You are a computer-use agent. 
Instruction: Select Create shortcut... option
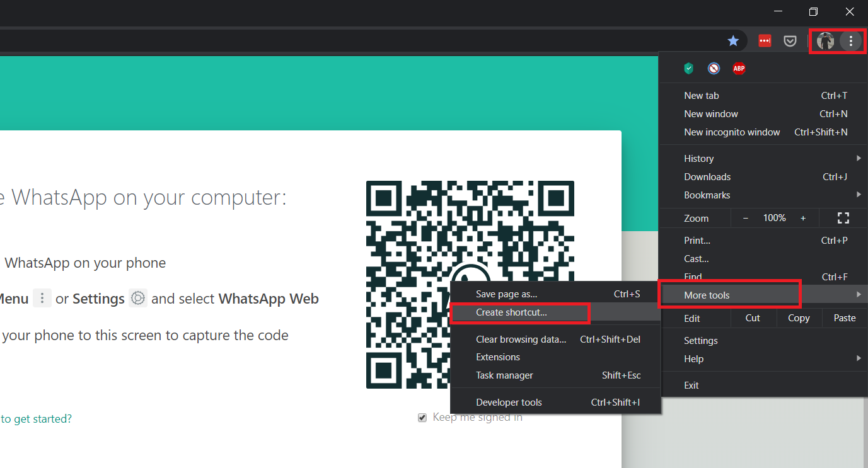click(555, 312)
